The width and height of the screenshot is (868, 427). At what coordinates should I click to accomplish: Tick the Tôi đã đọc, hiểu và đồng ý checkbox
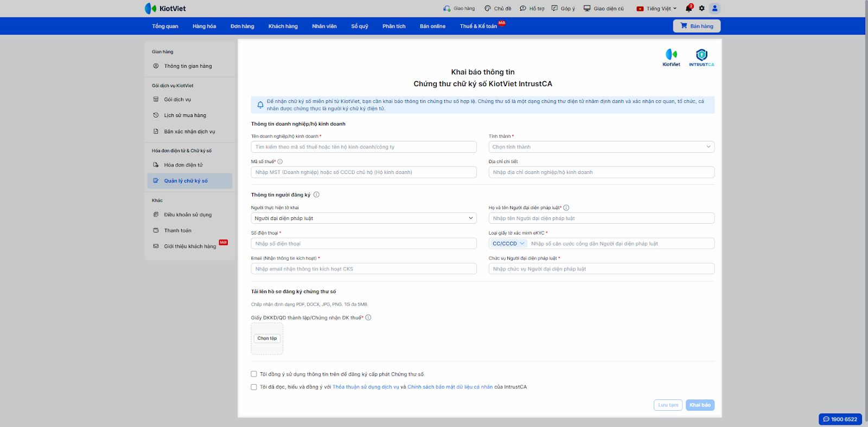click(254, 387)
